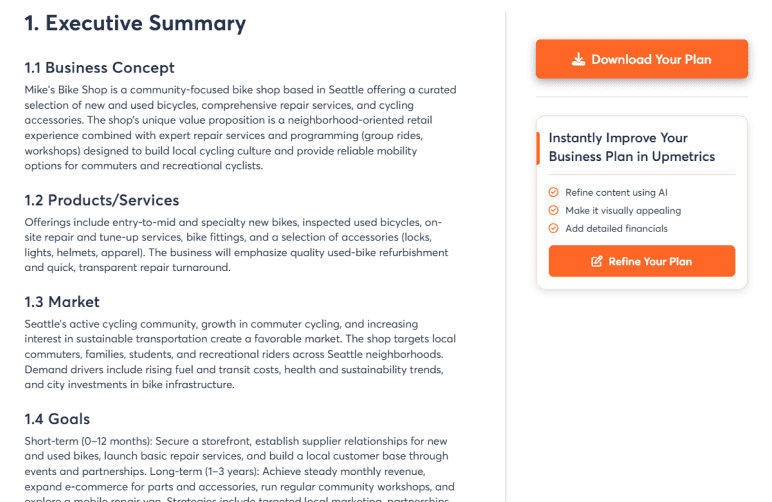Screen dimensions: 772x502
Task: Click the Add detailed financials text
Action: click(616, 228)
